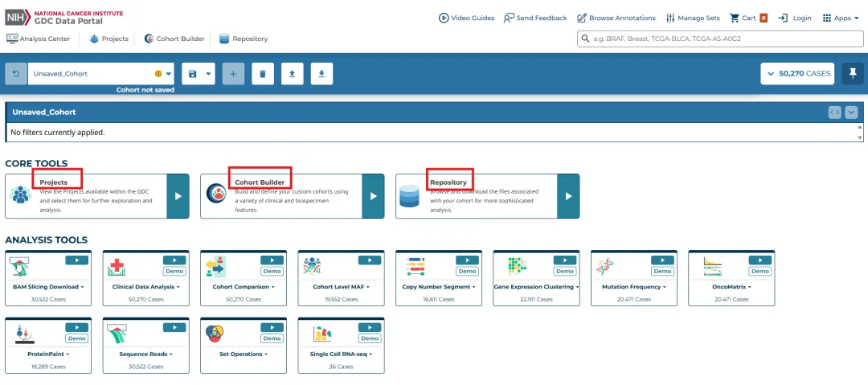Collapse the Unsaved_Cohort filter panel

(851, 112)
